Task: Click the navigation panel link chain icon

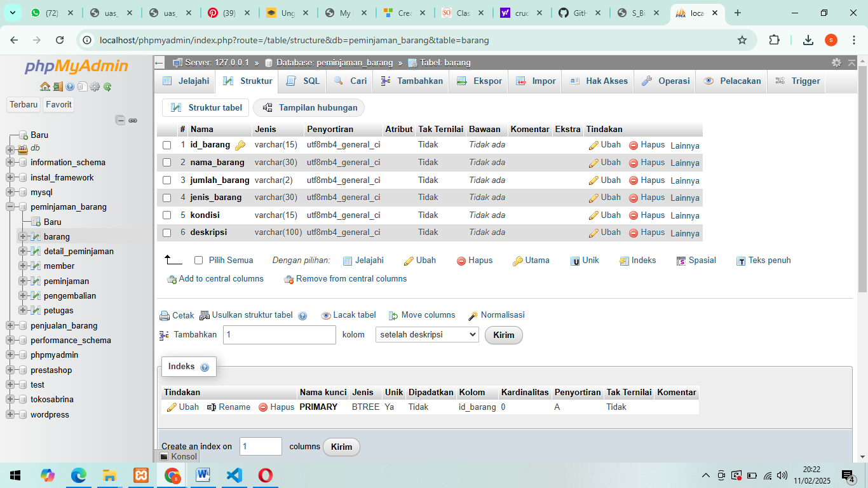Action: pyautogui.click(x=133, y=120)
